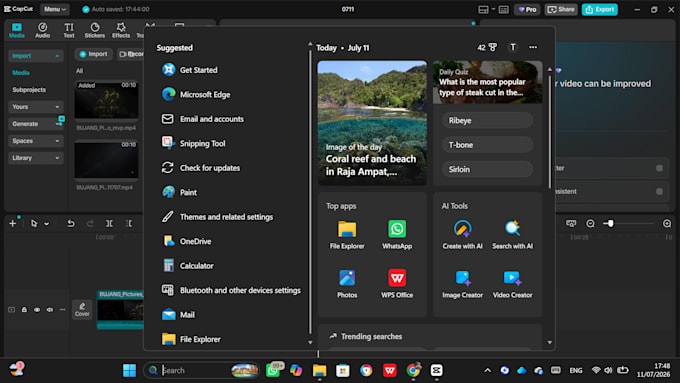680x383 pixels.
Task: Click the Windows taskbar search field
Action: coord(201,370)
